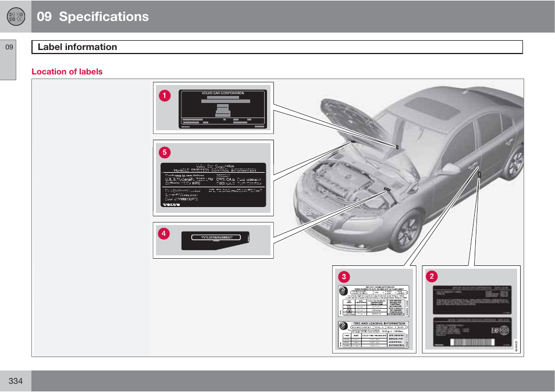Click the Vehicle Emission Control Information label
Viewport: 555px width, 392px height.
pyautogui.click(x=213, y=185)
